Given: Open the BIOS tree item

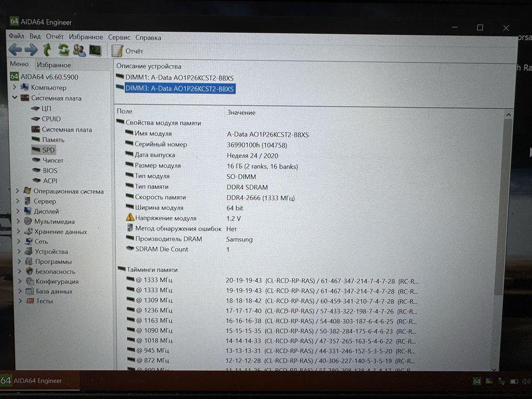Looking at the screenshot, I should pyautogui.click(x=50, y=170).
